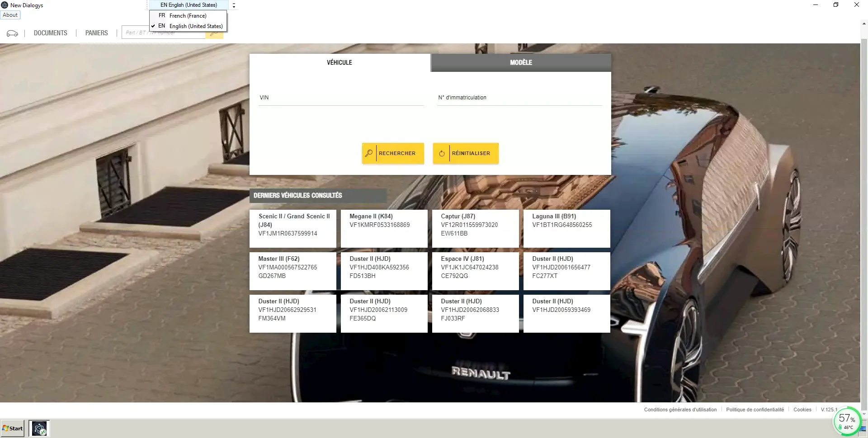Click the magnifier icon on the Rechercher button
Viewport: 868px width, 438px height.
(369, 153)
